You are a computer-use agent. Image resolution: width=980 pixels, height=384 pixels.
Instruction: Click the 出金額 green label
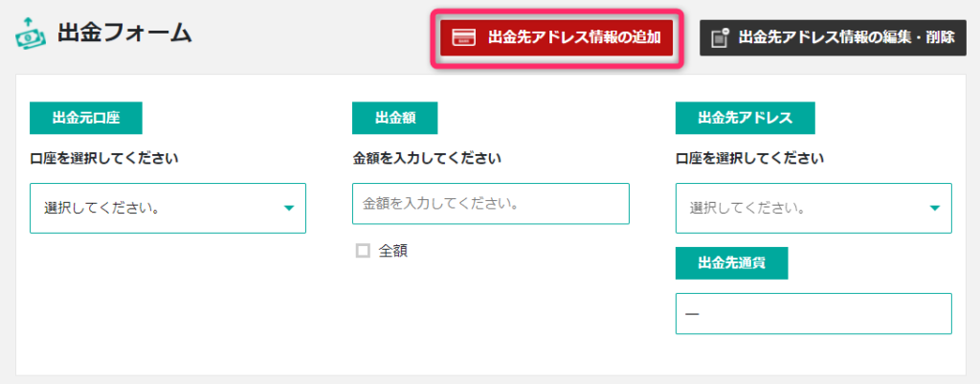395,118
